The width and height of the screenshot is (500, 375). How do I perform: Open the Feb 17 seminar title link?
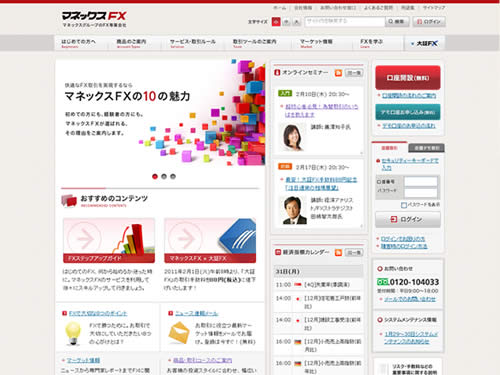tap(321, 184)
